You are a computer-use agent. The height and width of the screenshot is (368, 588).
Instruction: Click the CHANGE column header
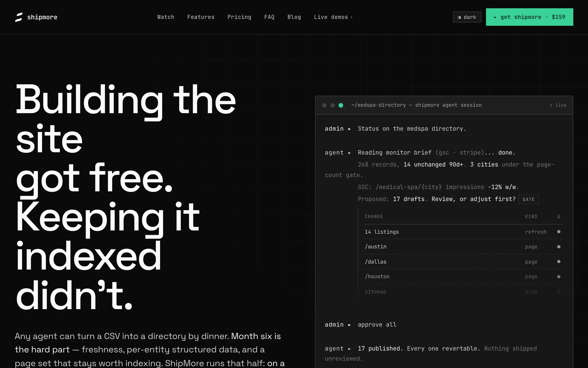tap(374, 216)
